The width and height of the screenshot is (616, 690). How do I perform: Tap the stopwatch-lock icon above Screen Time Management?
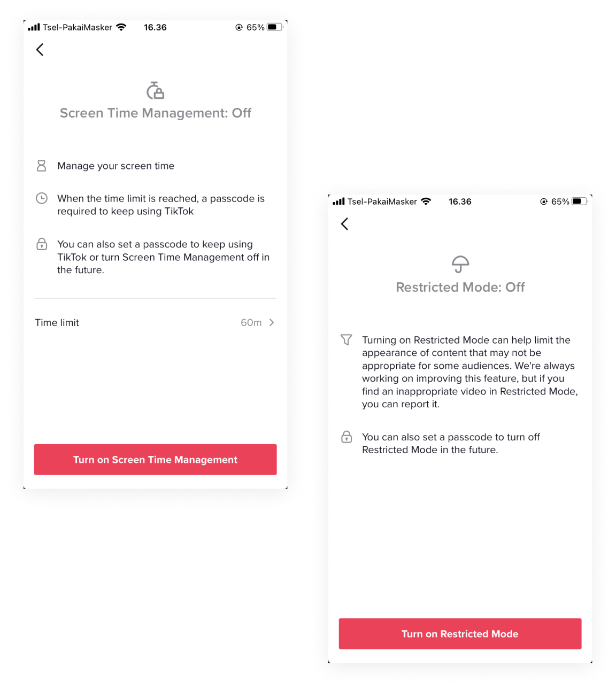click(x=155, y=90)
